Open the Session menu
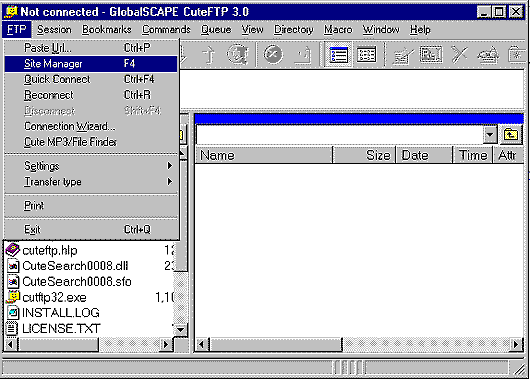This screenshot has height=379, width=530. [x=54, y=30]
